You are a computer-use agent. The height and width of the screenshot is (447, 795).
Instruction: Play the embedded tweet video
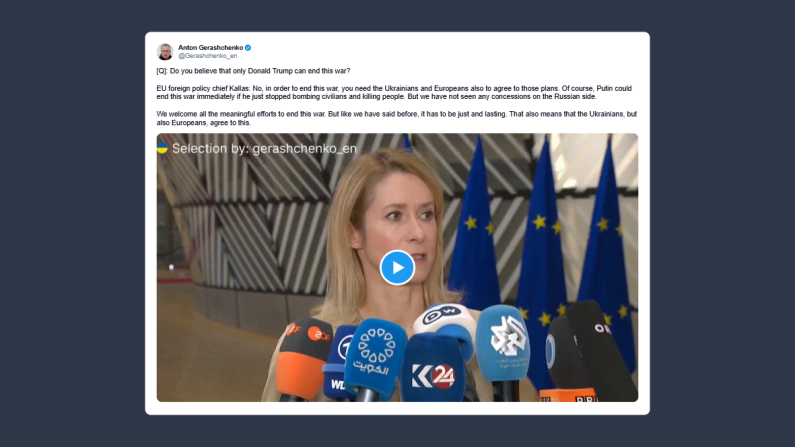click(x=397, y=268)
